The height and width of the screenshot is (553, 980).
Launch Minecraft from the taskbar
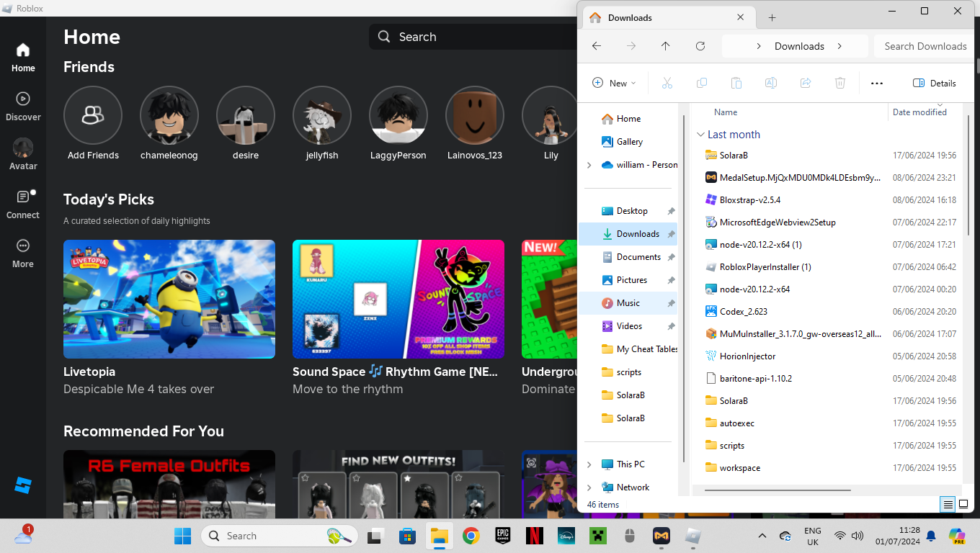point(597,536)
